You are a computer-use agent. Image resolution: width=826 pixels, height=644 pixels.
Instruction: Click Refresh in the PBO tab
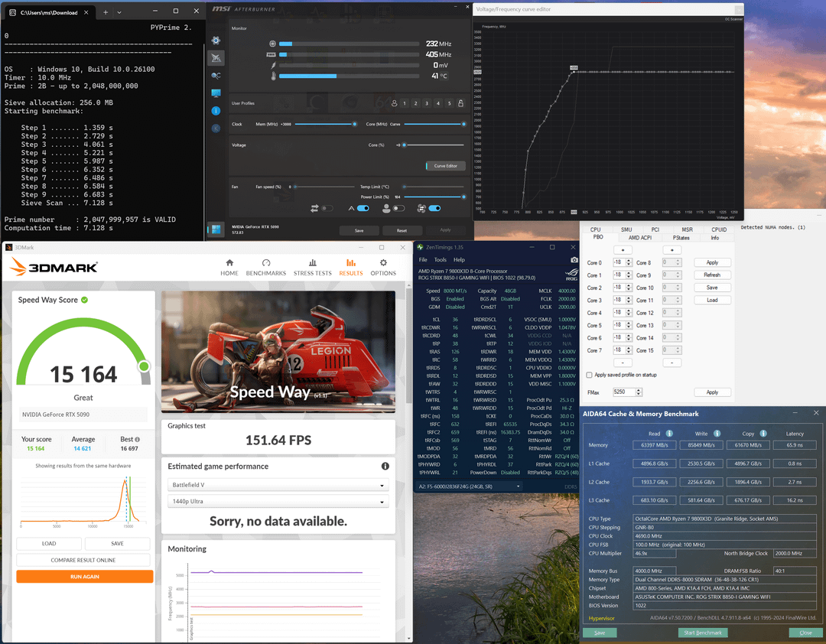[712, 275]
